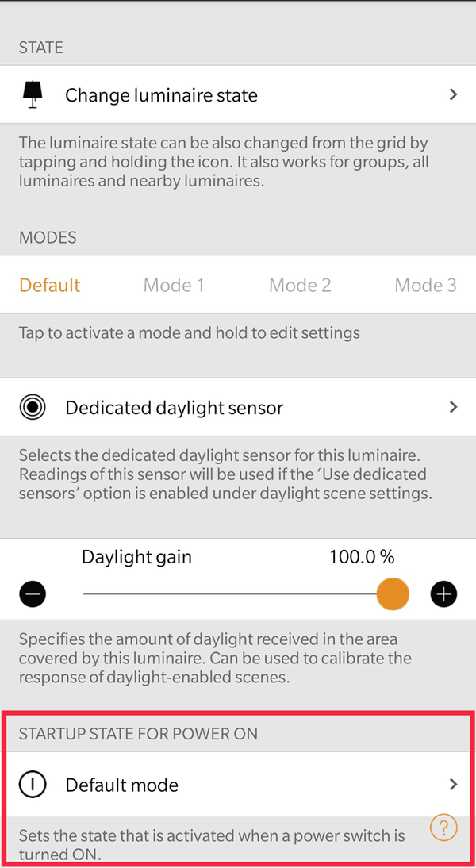Click the orange Daylight gain slider handle
Screen dimensions: 476x868
click(x=392, y=593)
